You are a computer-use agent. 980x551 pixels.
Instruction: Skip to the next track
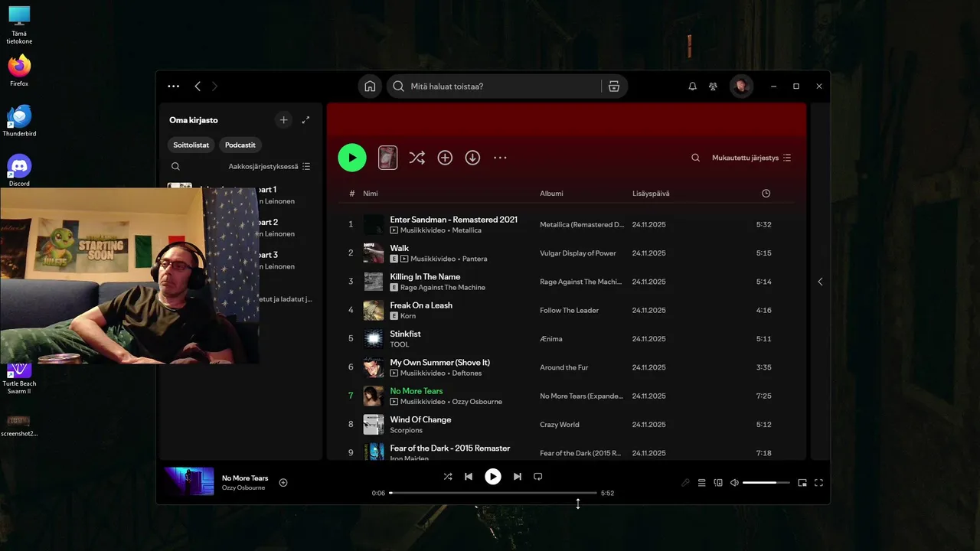coord(517,477)
